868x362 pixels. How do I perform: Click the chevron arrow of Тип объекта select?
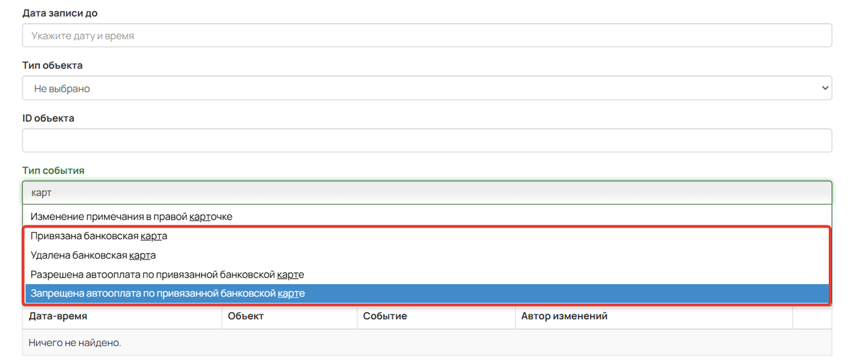tap(825, 88)
